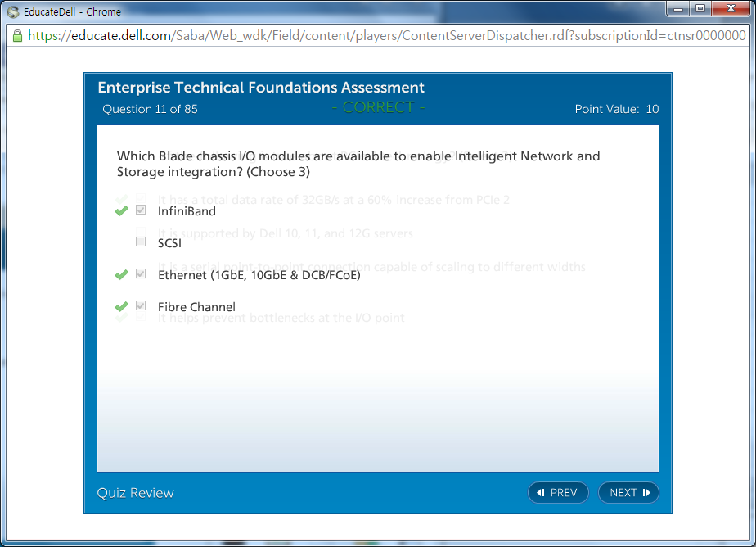756x547 pixels.
Task: Click the Question 11 of 85 indicator
Action: 150,109
